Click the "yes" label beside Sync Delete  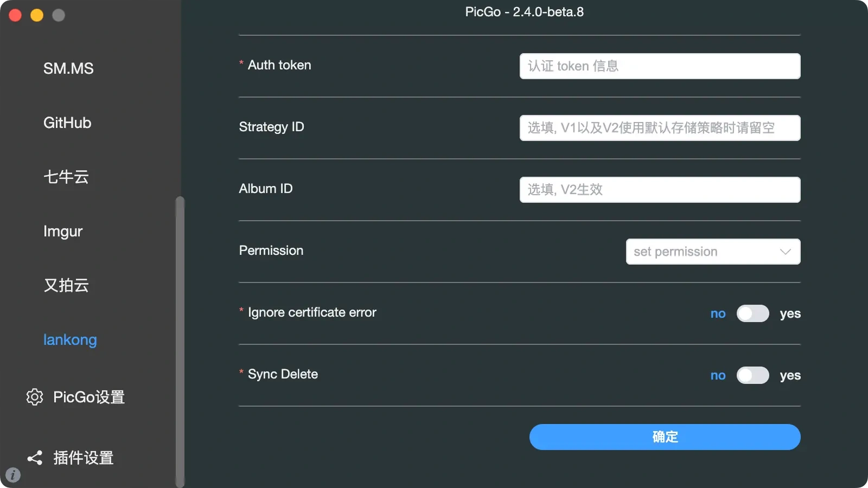click(x=790, y=375)
